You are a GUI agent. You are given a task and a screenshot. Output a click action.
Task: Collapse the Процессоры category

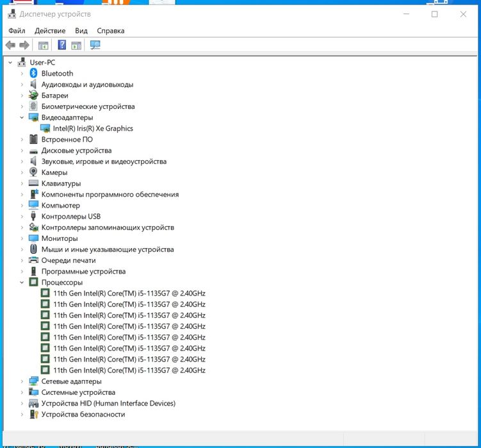coord(22,282)
